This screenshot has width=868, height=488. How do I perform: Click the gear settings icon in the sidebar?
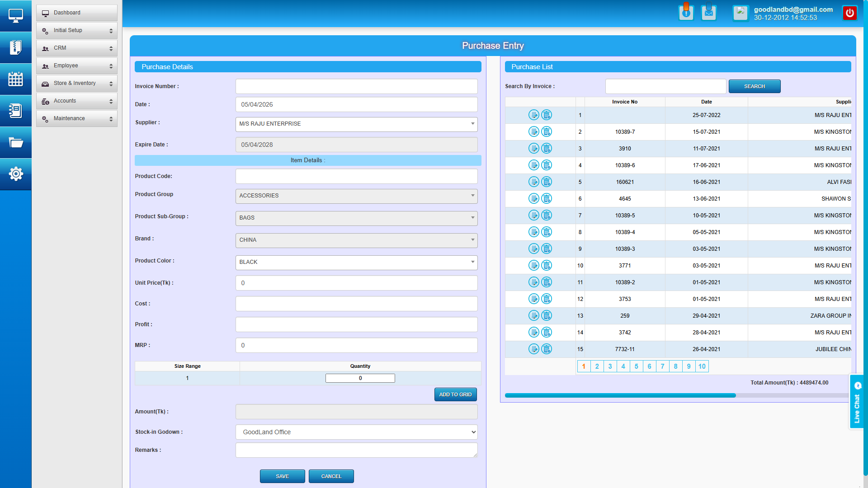click(16, 174)
